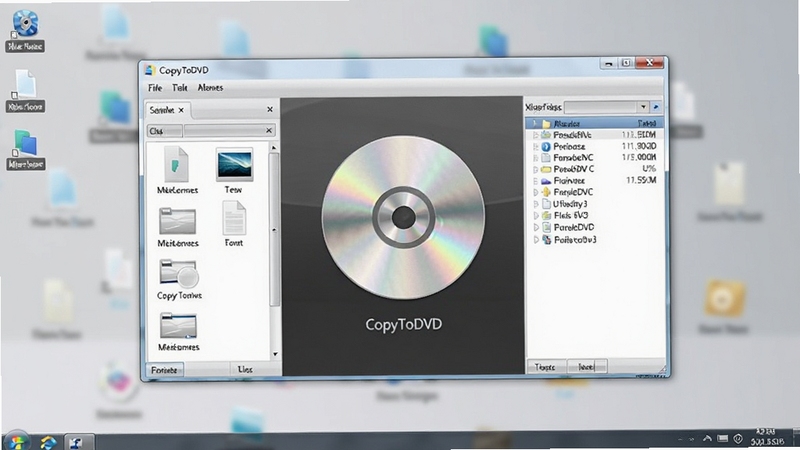
Task: Click the left panel scrollbar up arrow
Action: click(274, 147)
